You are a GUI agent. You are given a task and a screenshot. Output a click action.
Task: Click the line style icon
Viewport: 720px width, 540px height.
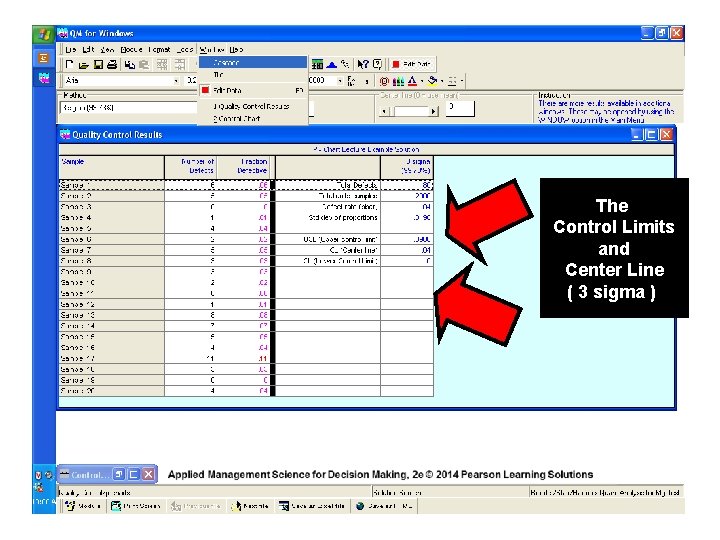tap(452, 81)
